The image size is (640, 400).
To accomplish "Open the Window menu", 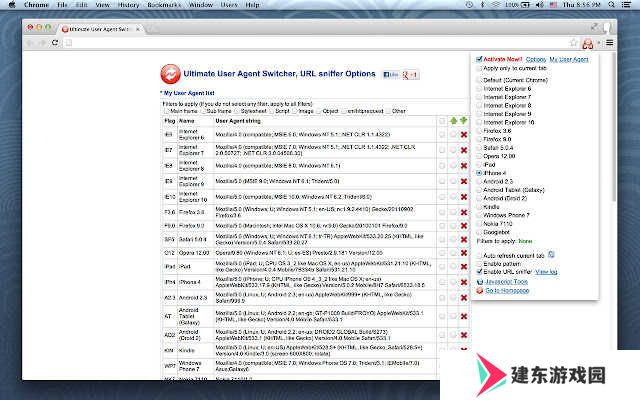I will point(201,5).
